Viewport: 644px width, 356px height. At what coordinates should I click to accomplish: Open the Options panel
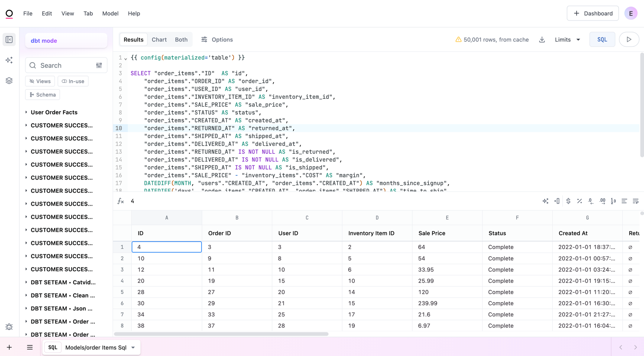coord(217,40)
